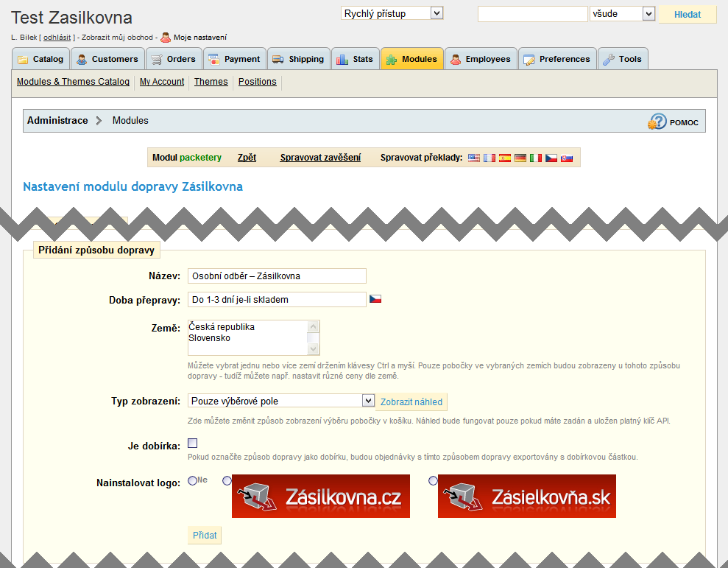Select the Ne radio for logo install
Image resolution: width=728 pixels, height=568 pixels.
coord(192,480)
